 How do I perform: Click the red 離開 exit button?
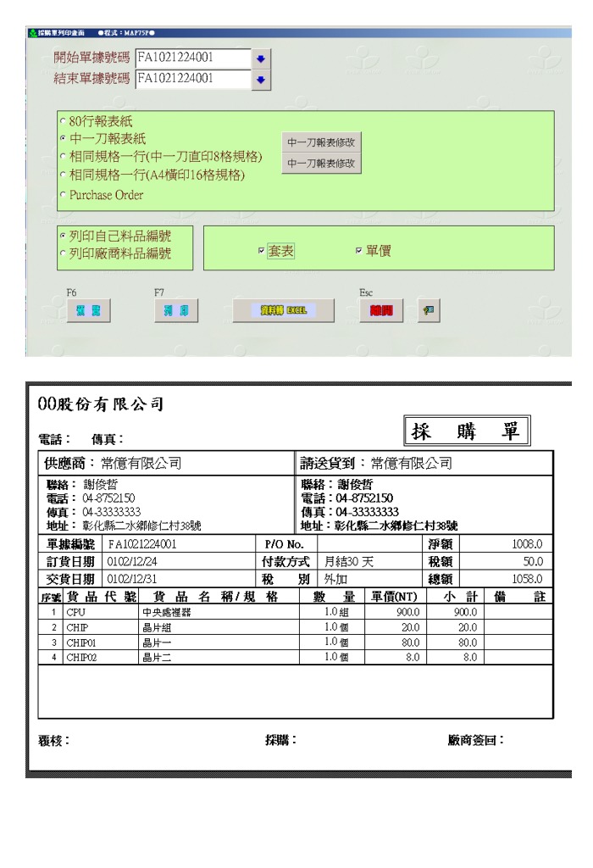point(380,309)
